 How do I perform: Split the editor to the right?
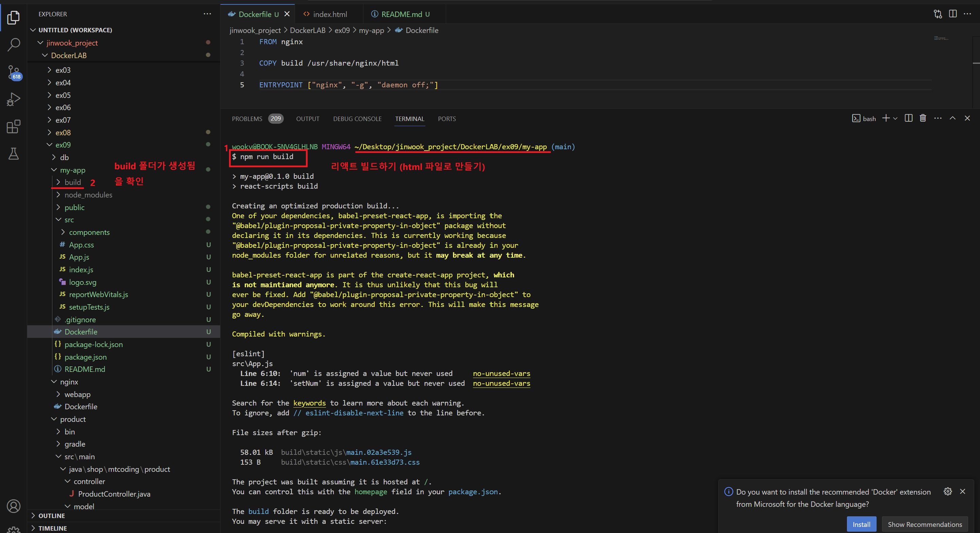(x=953, y=14)
